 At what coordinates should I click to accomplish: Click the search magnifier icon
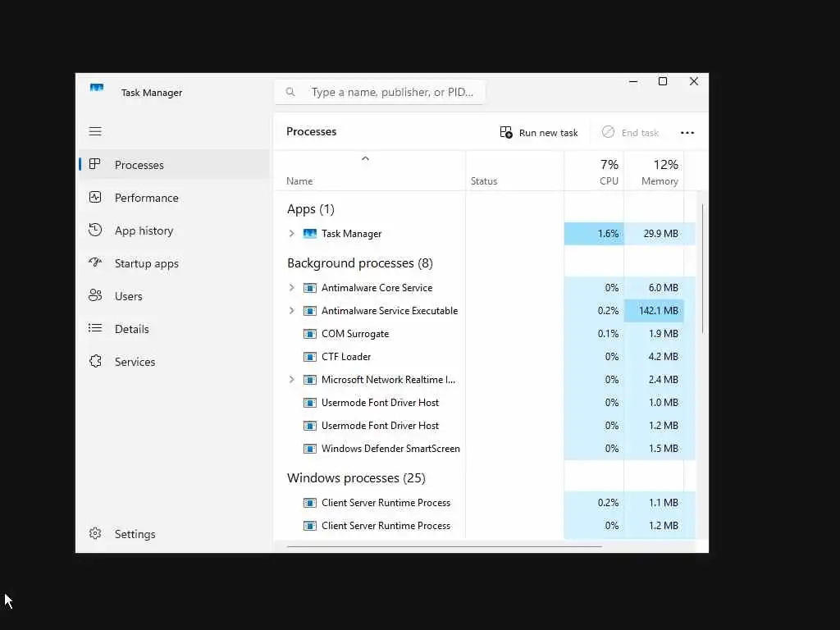290,92
